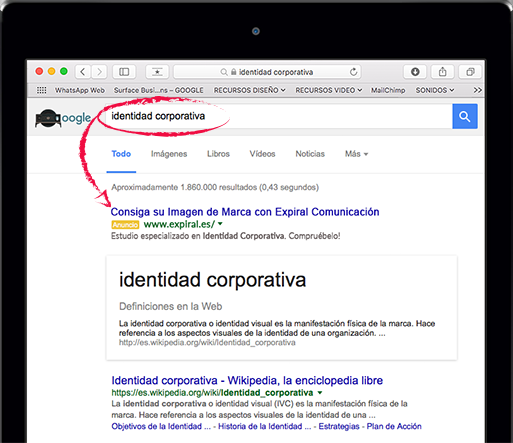Click the Google search input field

pos(278,116)
